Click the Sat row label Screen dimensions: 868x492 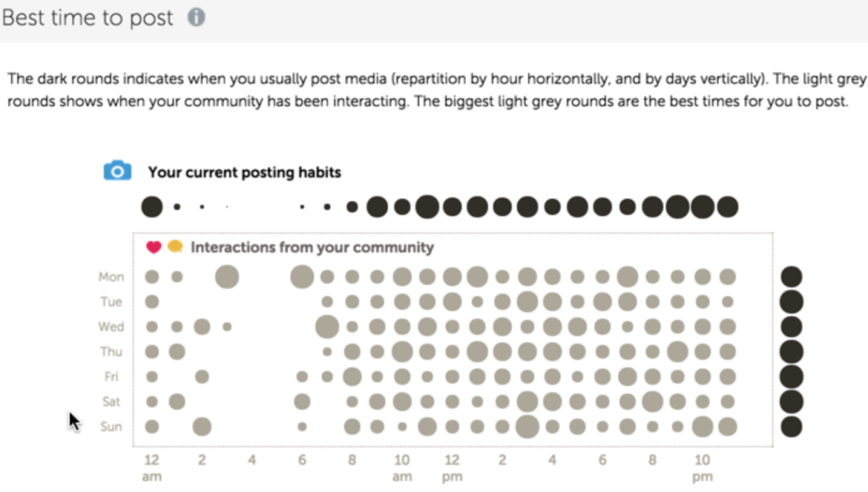click(111, 401)
